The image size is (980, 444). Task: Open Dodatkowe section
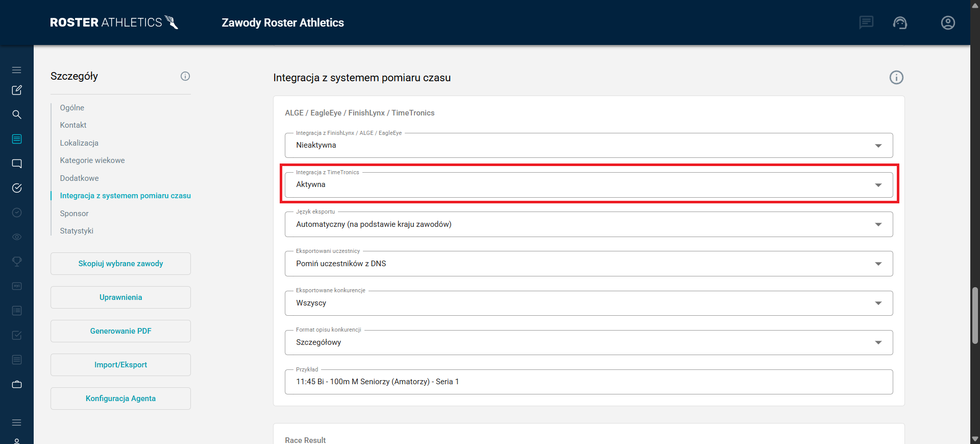click(79, 178)
